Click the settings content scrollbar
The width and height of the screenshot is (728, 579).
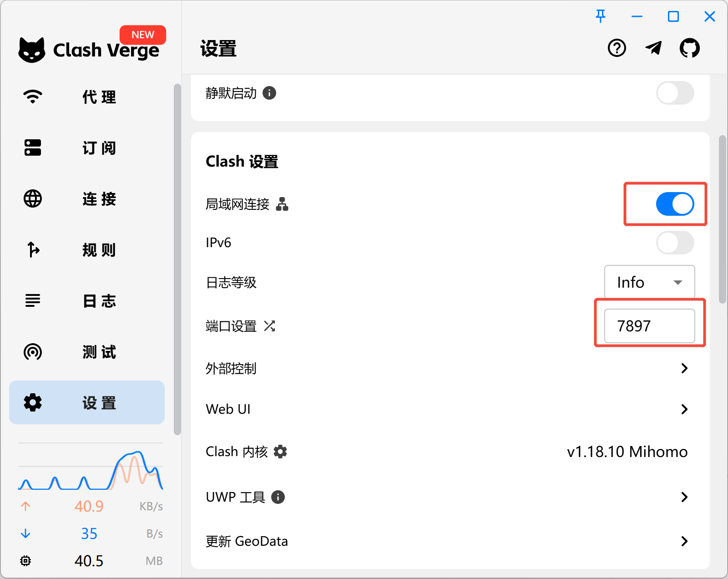point(722,219)
